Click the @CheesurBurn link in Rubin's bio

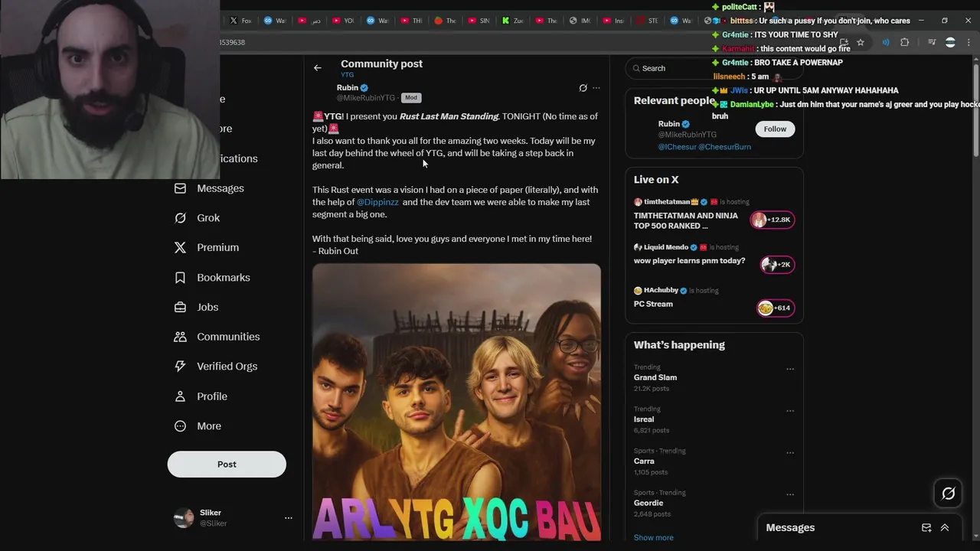pos(724,147)
